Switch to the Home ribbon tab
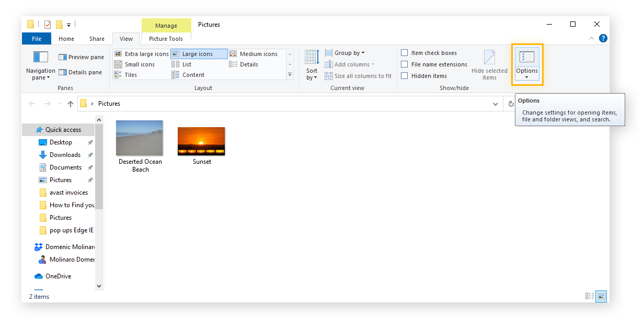This screenshot has height=326, width=644. tap(66, 38)
